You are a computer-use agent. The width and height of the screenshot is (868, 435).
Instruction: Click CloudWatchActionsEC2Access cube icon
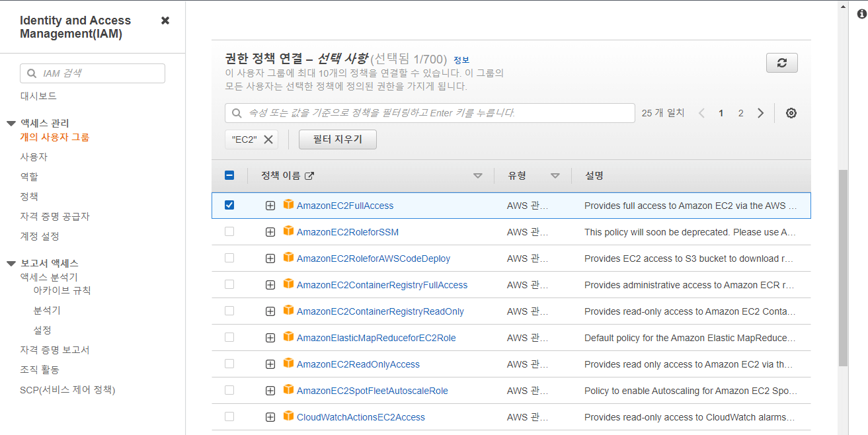coord(288,416)
